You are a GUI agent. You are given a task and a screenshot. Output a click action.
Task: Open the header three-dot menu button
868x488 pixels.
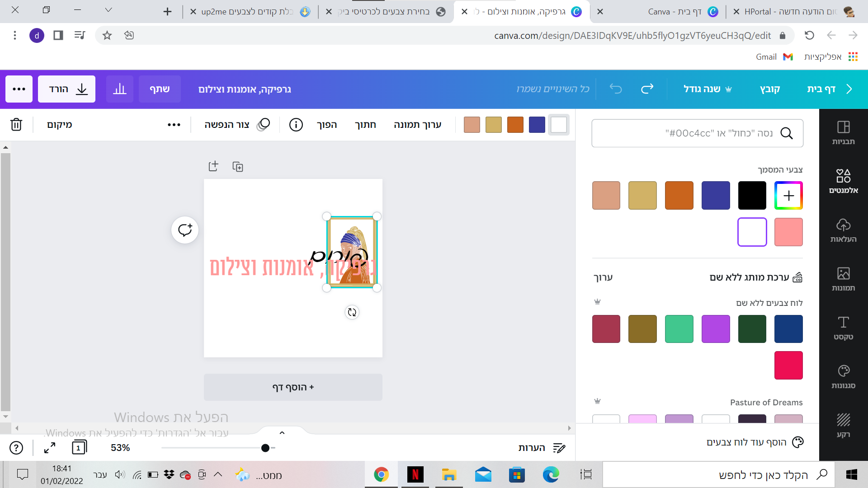coord(19,89)
